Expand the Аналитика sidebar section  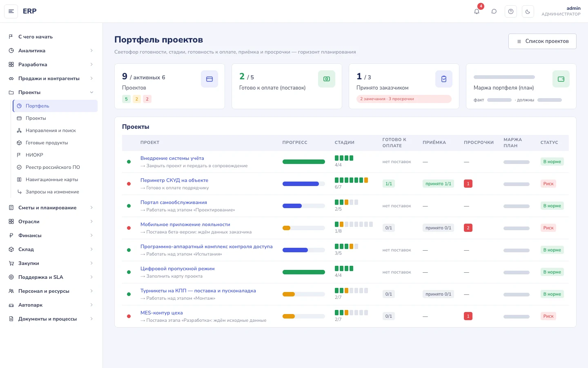[51, 51]
